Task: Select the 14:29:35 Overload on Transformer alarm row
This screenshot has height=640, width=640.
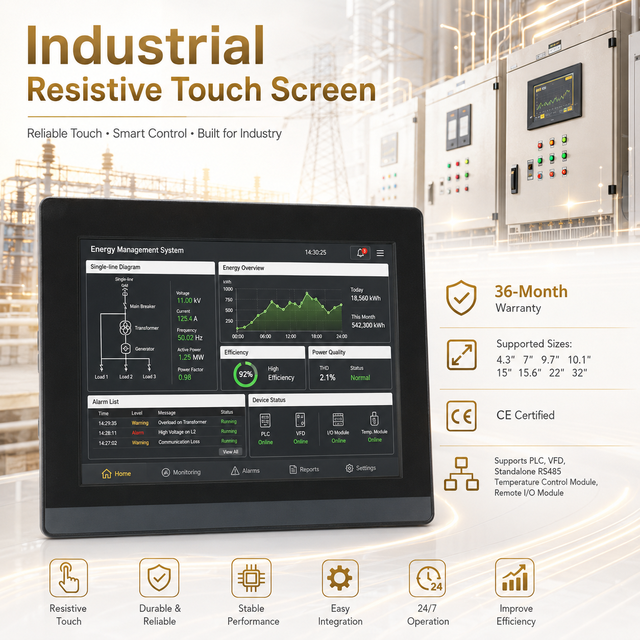Action: (167, 422)
